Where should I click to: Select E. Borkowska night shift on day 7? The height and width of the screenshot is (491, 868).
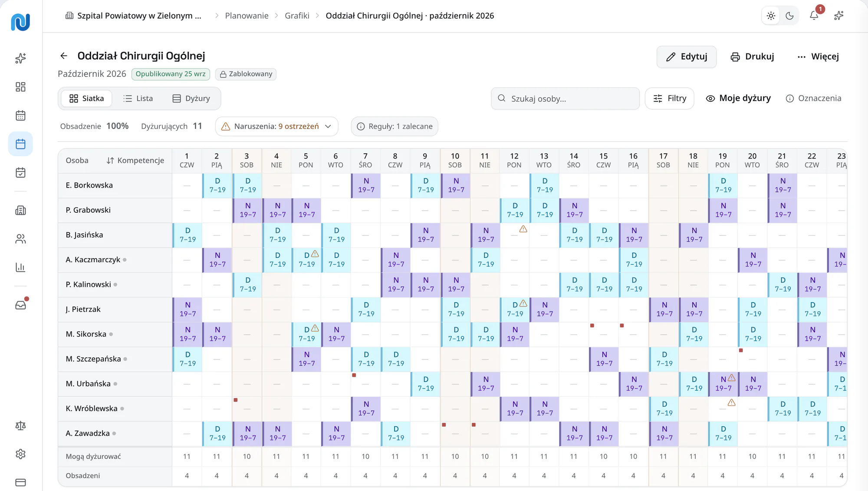click(366, 185)
